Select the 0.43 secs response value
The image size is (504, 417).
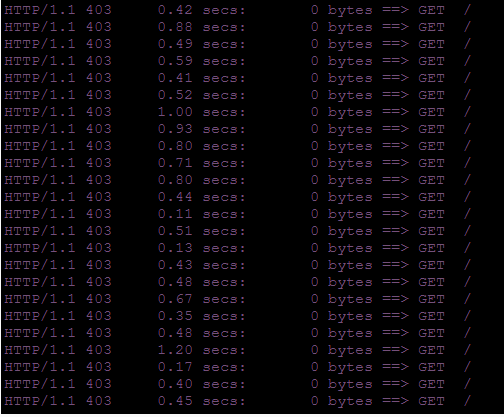click(x=201, y=265)
